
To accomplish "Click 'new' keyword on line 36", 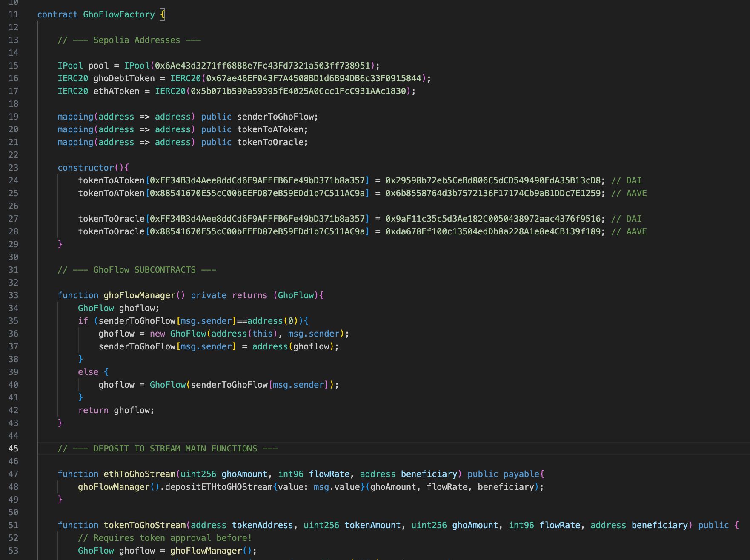I will pyautogui.click(x=157, y=334).
